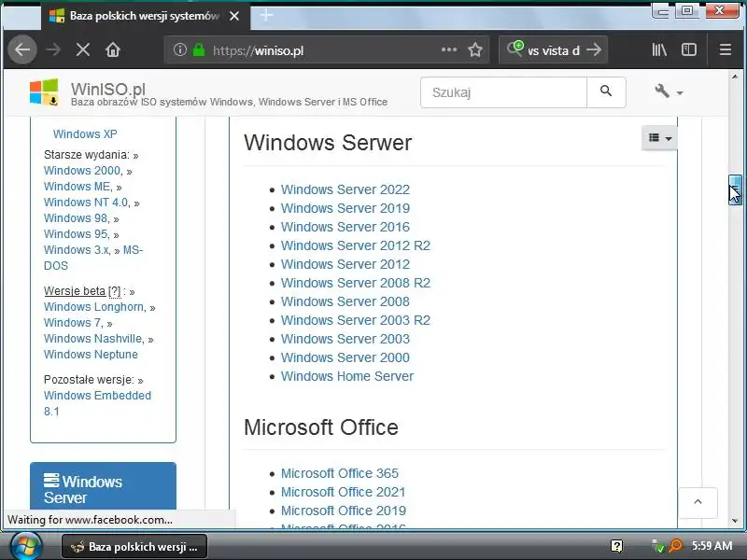This screenshot has width=747, height=560.
Task: Select the Baza polskich wersji systemów tab
Action: point(146,16)
